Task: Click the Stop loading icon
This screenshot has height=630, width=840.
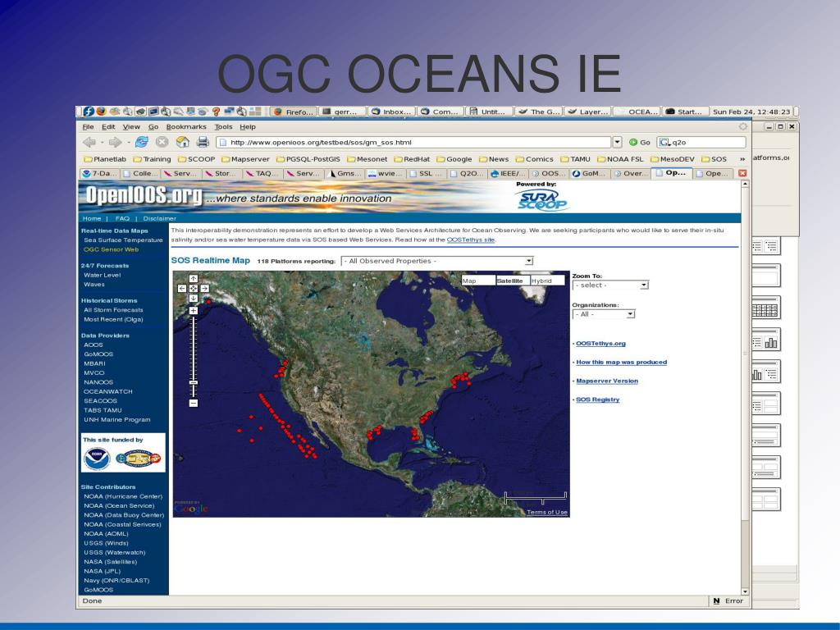Action: pos(162,142)
